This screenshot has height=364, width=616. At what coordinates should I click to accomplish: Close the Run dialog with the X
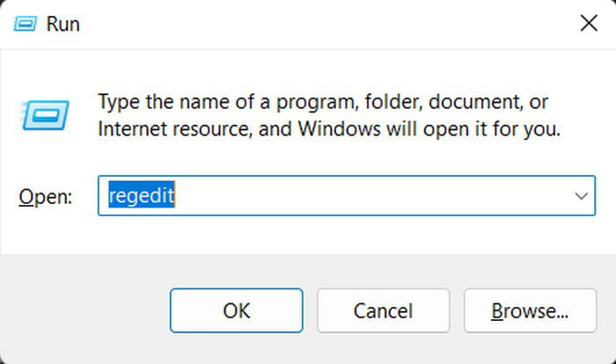tap(589, 23)
